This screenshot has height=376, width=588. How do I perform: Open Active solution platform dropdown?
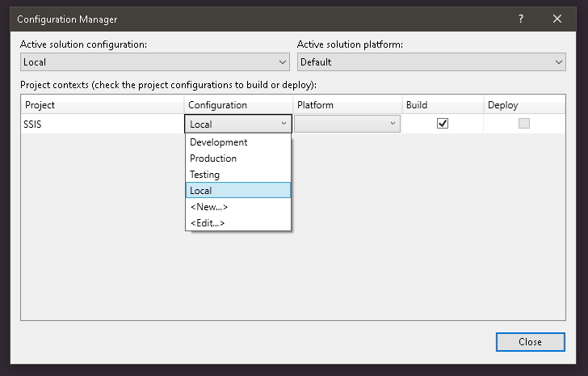coord(431,62)
